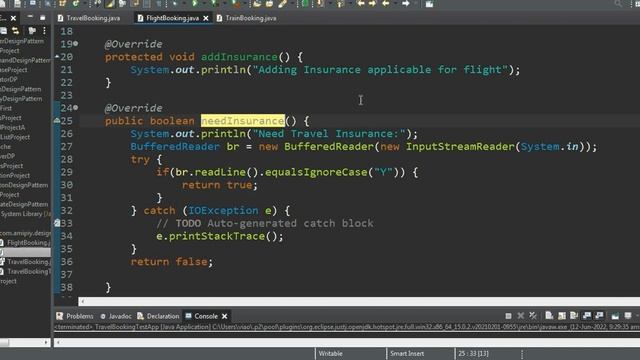Switch to the TrainBooking.java editor tab
The image size is (640, 360).
tap(247, 18)
